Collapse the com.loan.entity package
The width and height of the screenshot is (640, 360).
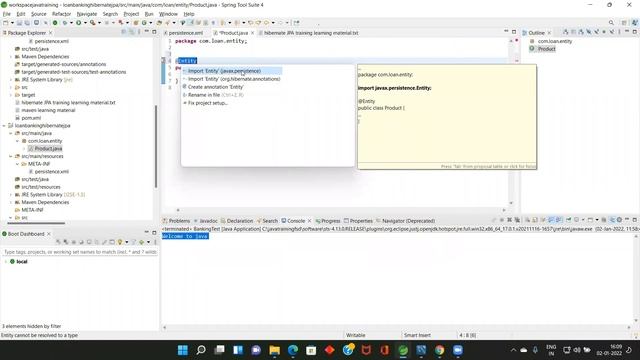pyautogui.click(x=17, y=141)
